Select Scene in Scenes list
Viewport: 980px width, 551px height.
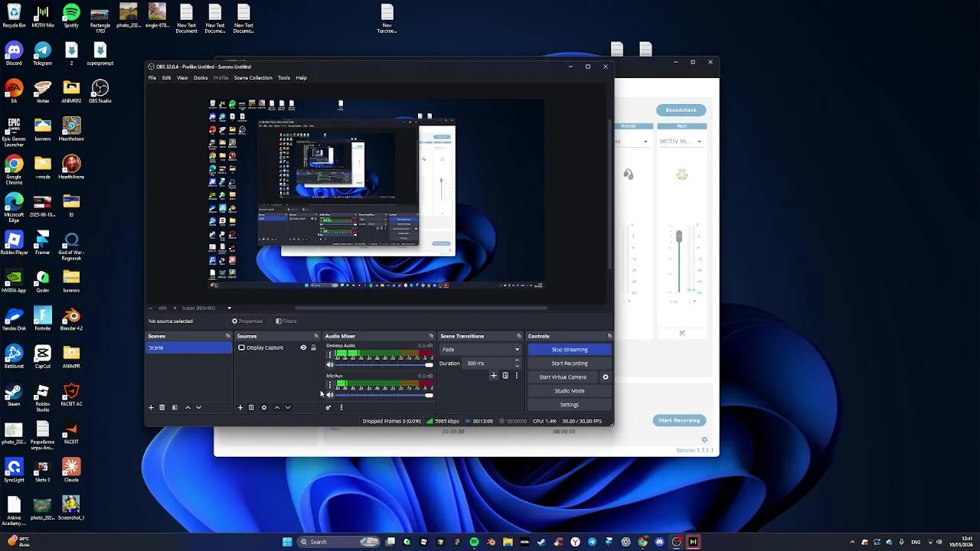189,347
